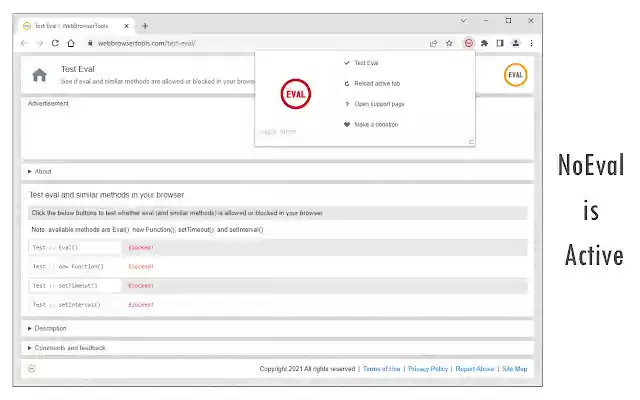
Task: Expand the Comments and feedback section
Action: point(278,348)
